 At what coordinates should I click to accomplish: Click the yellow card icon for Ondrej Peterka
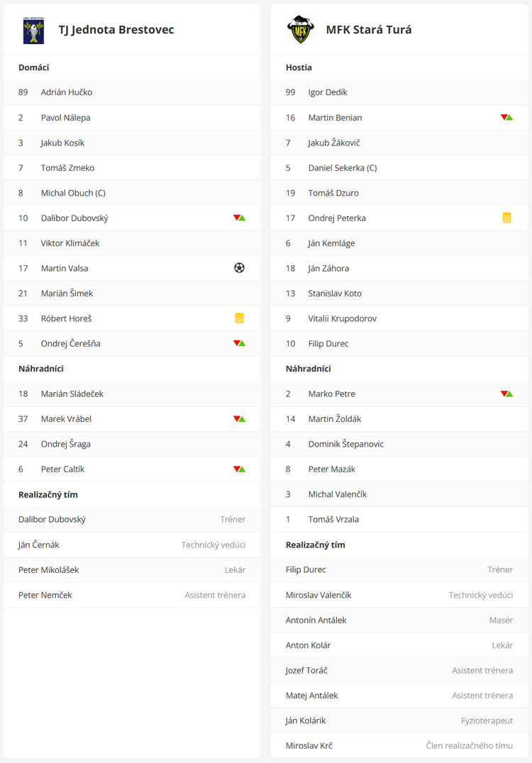click(x=506, y=218)
